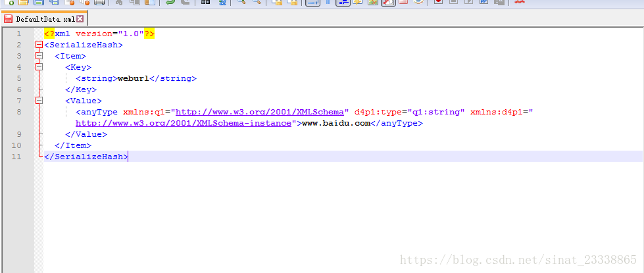This screenshot has width=644, height=273.
Task: Undo with the green arrow icon
Action: tap(170, 2)
